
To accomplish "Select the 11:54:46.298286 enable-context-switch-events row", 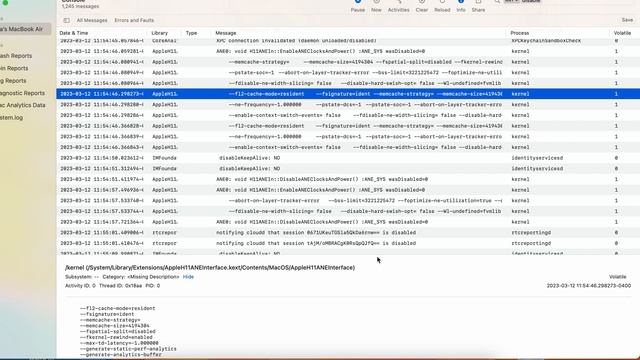I will coord(348,116).
